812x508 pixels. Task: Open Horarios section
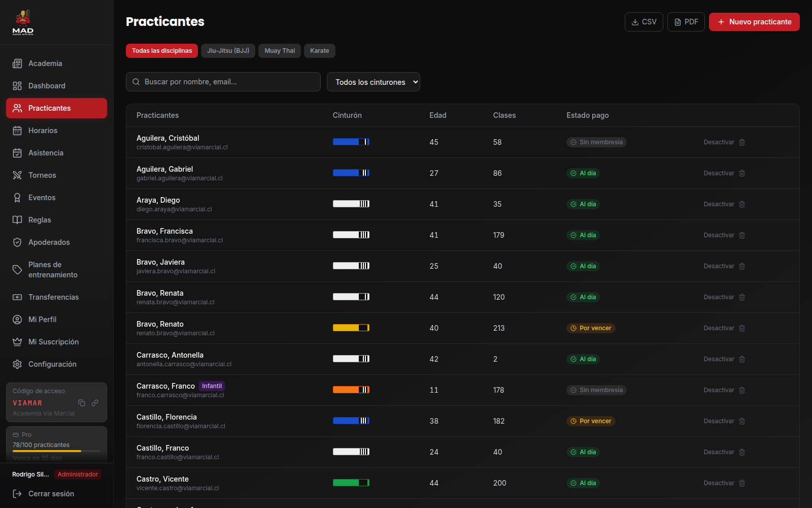click(x=56, y=131)
